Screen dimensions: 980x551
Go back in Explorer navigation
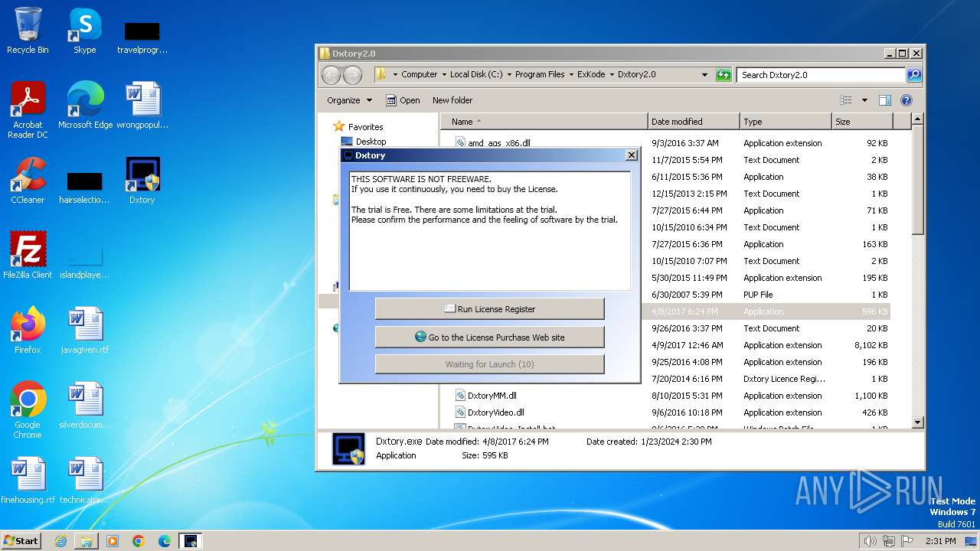pos(331,74)
